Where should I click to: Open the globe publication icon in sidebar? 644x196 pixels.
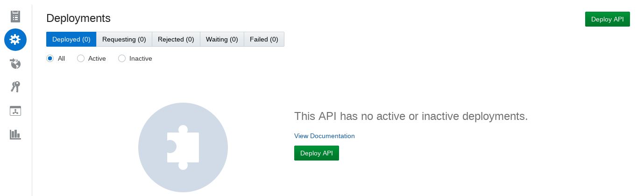tap(15, 63)
